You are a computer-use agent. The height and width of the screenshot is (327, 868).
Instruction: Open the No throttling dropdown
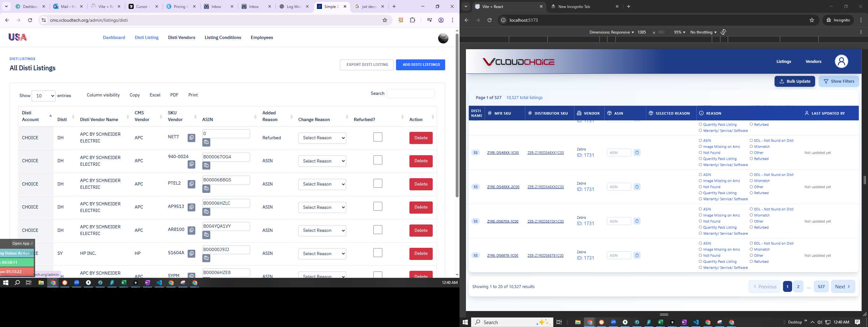tap(703, 32)
